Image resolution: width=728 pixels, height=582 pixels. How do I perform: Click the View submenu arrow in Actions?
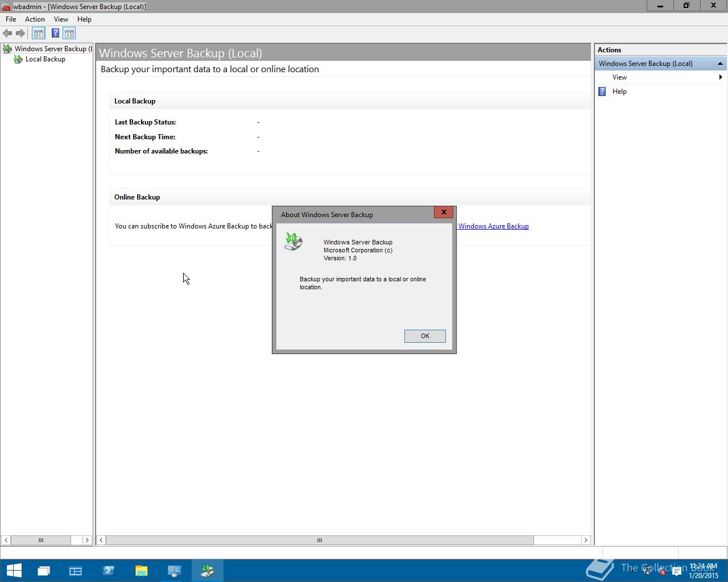721,77
